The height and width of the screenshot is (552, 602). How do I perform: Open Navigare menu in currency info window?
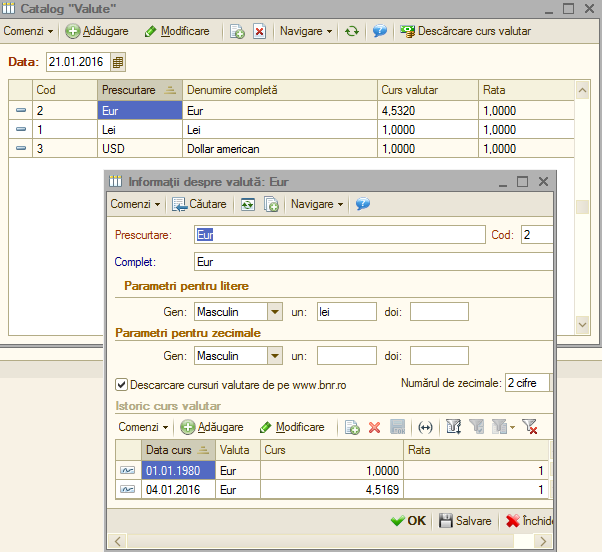317,204
